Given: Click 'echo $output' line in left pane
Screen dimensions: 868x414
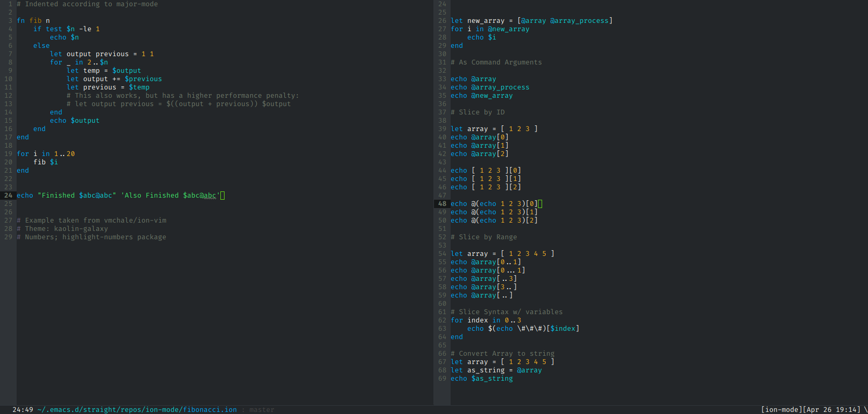Looking at the screenshot, I should 75,121.
